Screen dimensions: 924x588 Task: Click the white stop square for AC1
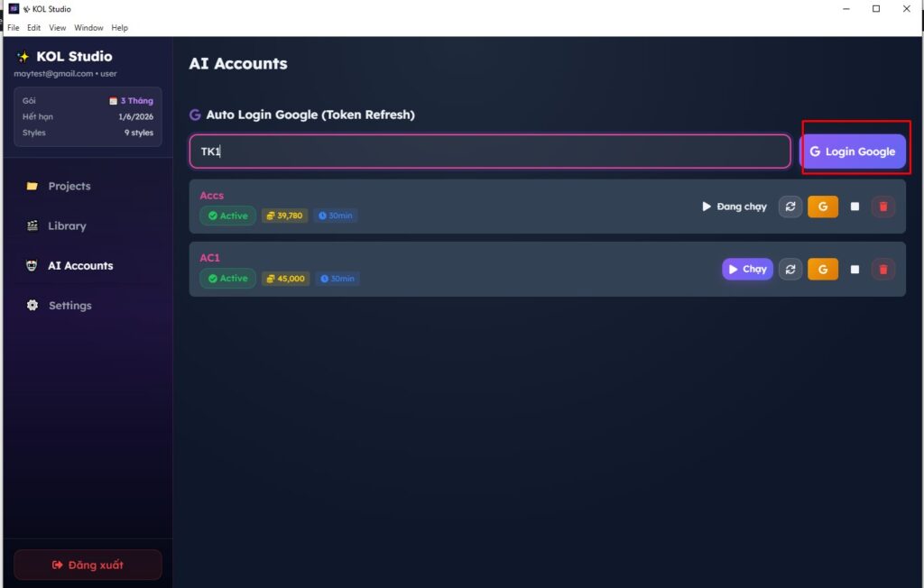click(x=855, y=269)
